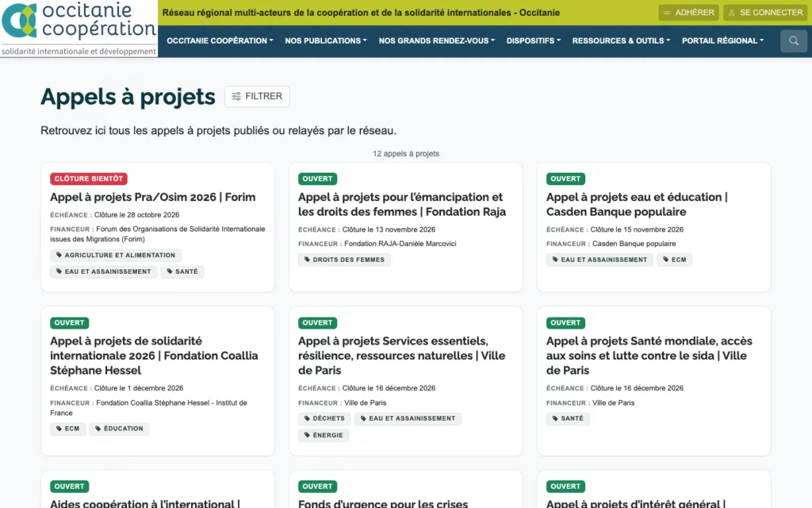
Task: Expand the NOS GRANDS RENDEZ-VOUS menu
Action: point(437,40)
